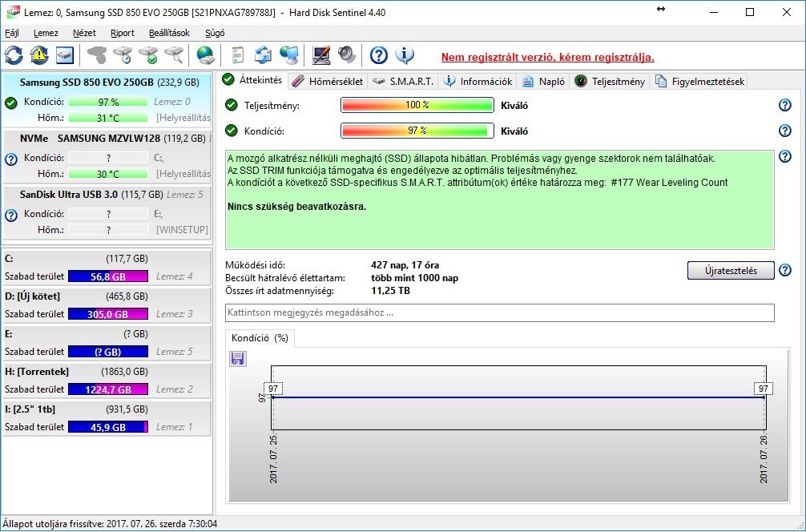This screenshot has height=532, width=806.
Task: Click the 2017. 07. 26. chart data point
Action: (764, 397)
